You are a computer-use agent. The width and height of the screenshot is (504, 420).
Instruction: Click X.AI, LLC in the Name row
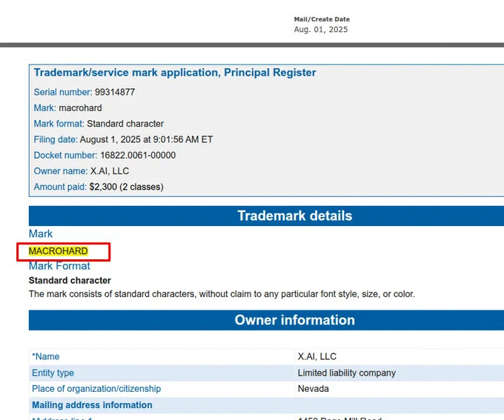pos(317,357)
